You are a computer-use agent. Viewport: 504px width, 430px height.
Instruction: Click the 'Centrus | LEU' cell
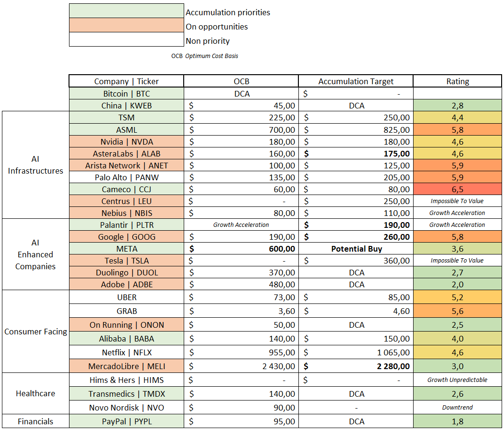[x=126, y=201]
